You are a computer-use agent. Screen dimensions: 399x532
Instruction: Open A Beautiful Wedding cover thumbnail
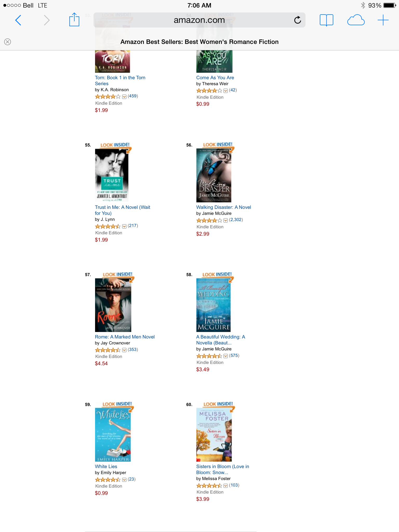click(214, 305)
